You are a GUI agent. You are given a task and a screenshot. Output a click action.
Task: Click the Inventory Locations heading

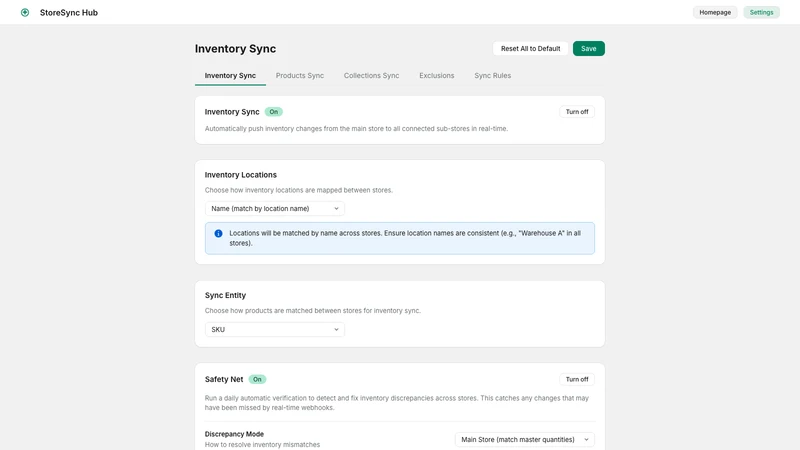tap(240, 174)
